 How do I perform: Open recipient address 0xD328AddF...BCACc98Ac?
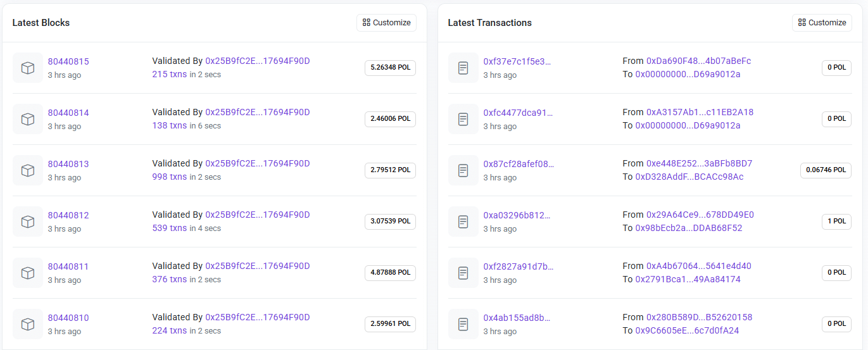tap(689, 177)
